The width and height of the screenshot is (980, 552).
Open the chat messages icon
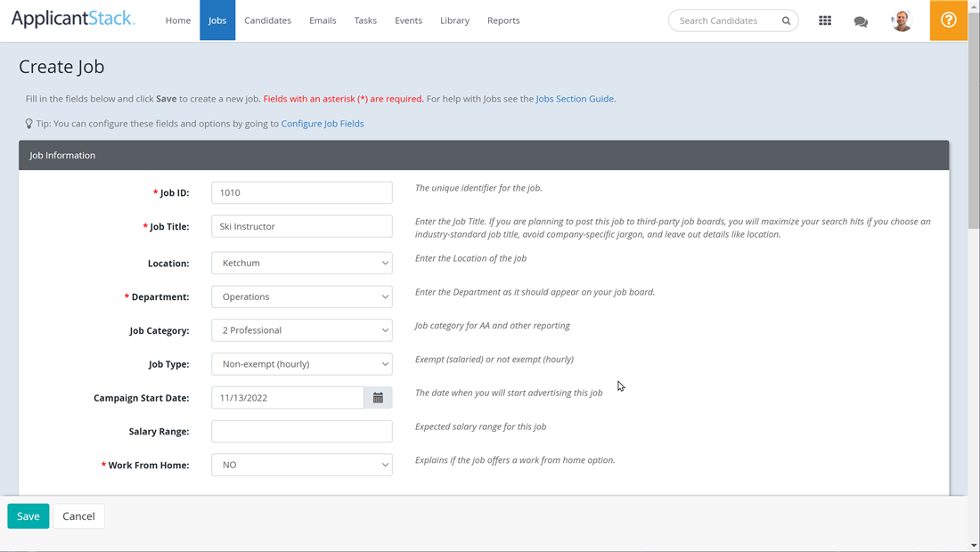861,20
